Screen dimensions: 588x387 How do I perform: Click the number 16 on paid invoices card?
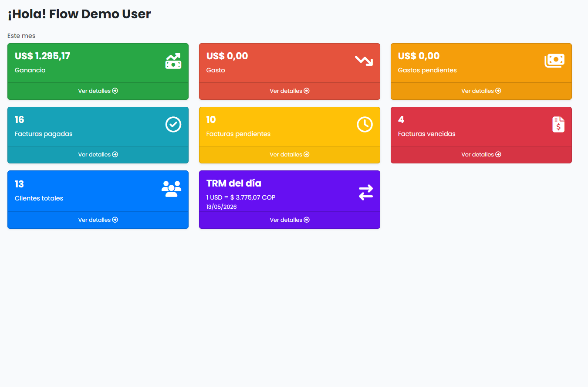tap(20, 120)
